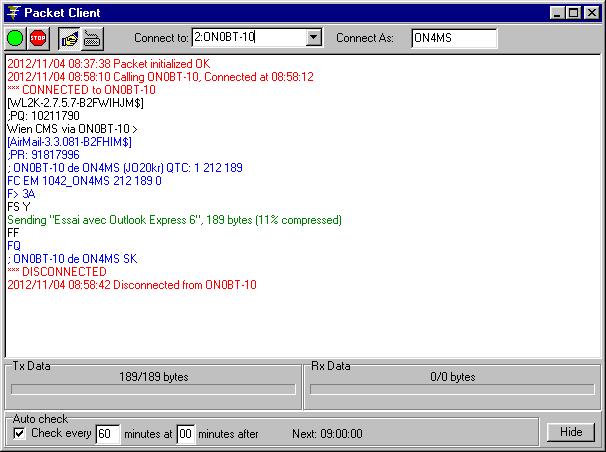Click the 'FS Y' line
Image resolution: width=606 pixels, height=452 pixels.
coord(19,207)
